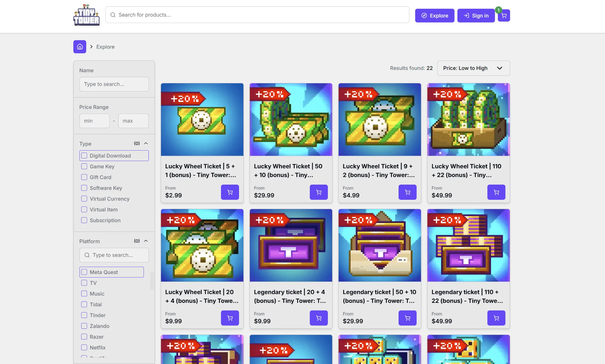Click the $4.99 price text
Viewport: 605px width, 364px height.
coord(351,195)
